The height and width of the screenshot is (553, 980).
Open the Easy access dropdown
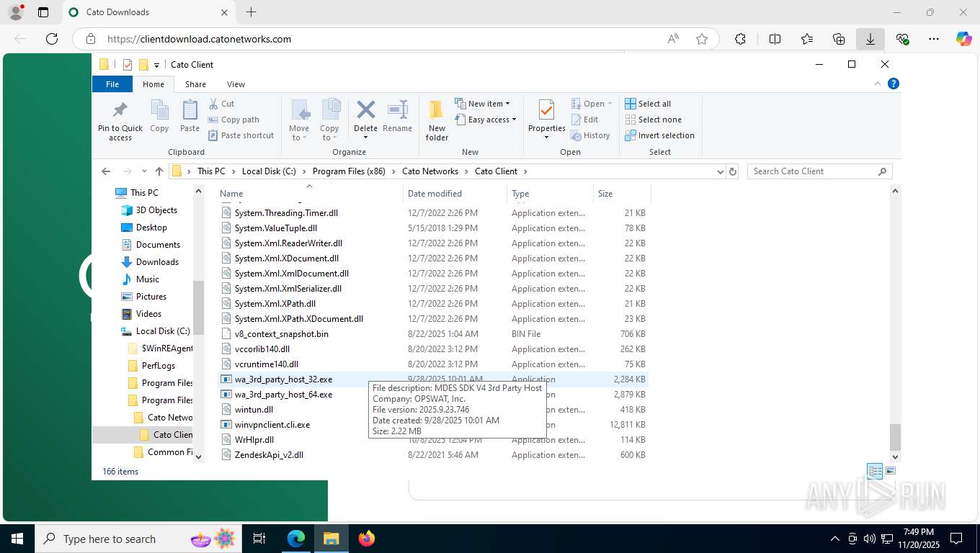click(x=486, y=120)
